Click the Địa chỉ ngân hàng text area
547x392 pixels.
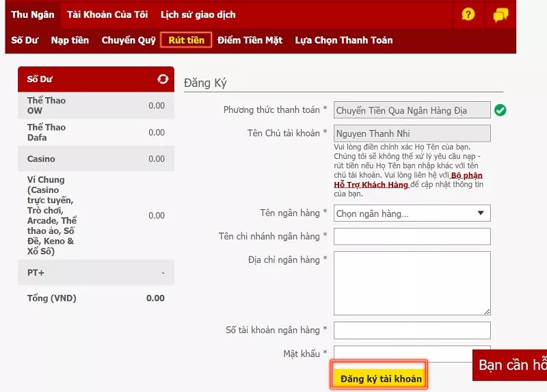coord(412,283)
